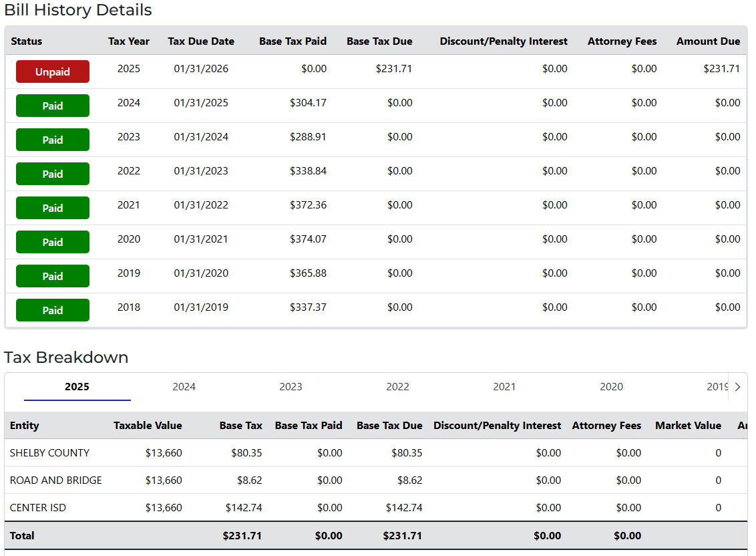Image resolution: width=756 pixels, height=556 pixels.
Task: Click the partially visible 2019 tab
Action: click(x=716, y=386)
